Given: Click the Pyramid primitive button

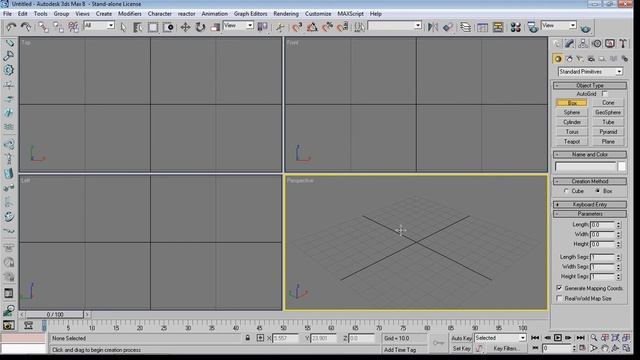Looking at the screenshot, I should pyautogui.click(x=608, y=132).
